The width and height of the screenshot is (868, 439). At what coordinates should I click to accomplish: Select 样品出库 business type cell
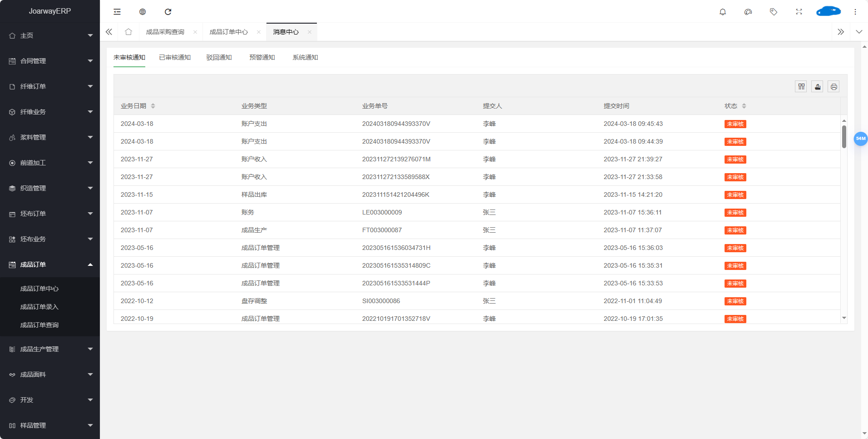point(254,195)
